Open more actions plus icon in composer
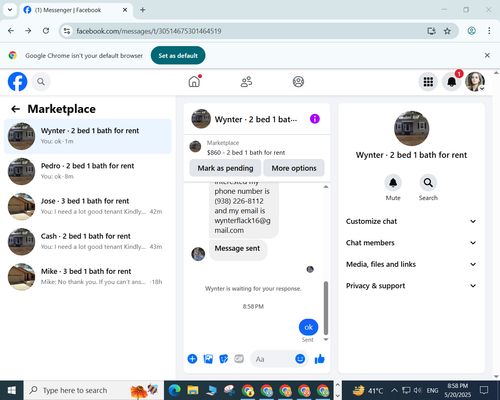 point(192,359)
